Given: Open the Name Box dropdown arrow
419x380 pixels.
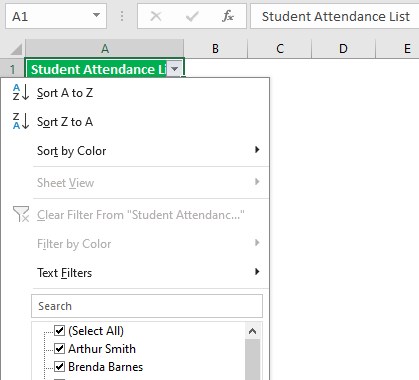Looking at the screenshot, I should coord(96,15).
